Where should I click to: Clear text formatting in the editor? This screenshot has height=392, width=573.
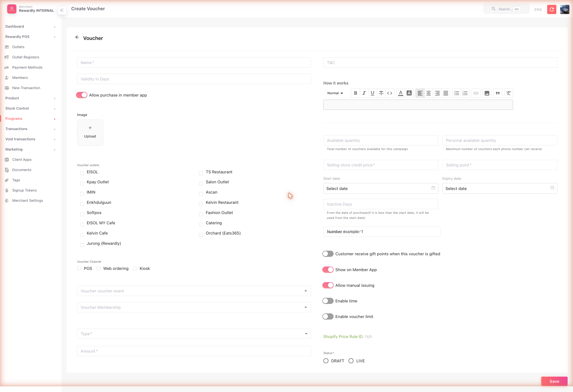(x=509, y=93)
